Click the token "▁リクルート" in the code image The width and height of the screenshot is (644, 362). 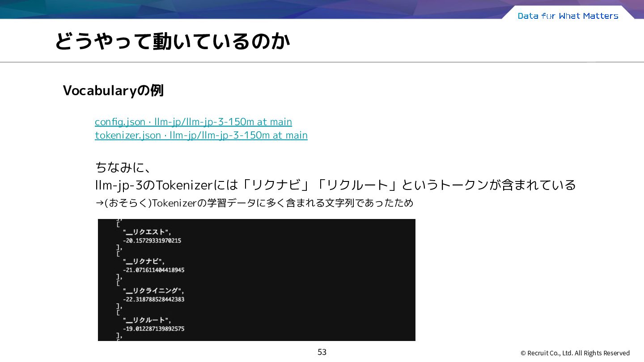pos(148,320)
